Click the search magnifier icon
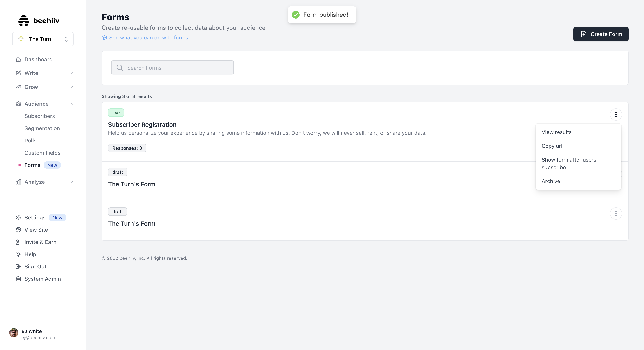 [120, 68]
